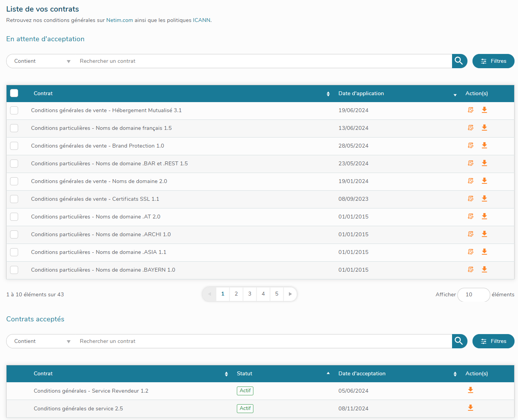Click the next page arrow in pagination
Screen dimensions: 518x420
[290, 294]
